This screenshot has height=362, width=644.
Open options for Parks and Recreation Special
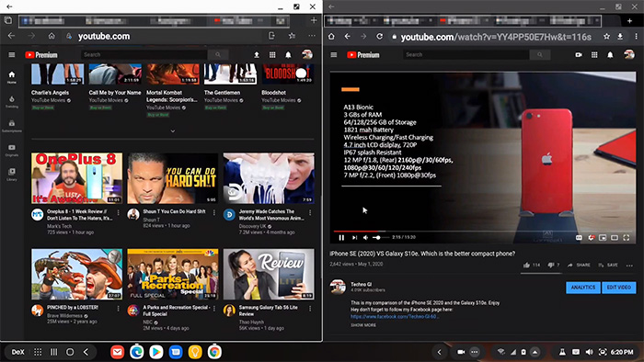point(214,308)
